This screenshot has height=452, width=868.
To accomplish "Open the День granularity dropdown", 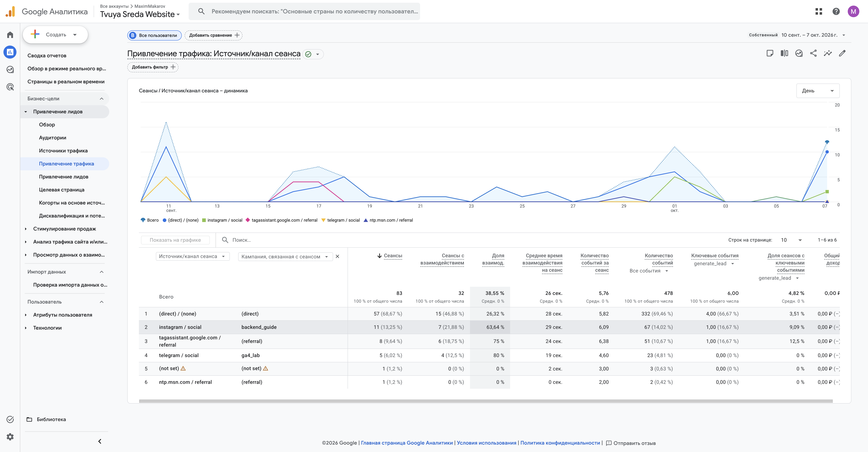I will coord(818,91).
